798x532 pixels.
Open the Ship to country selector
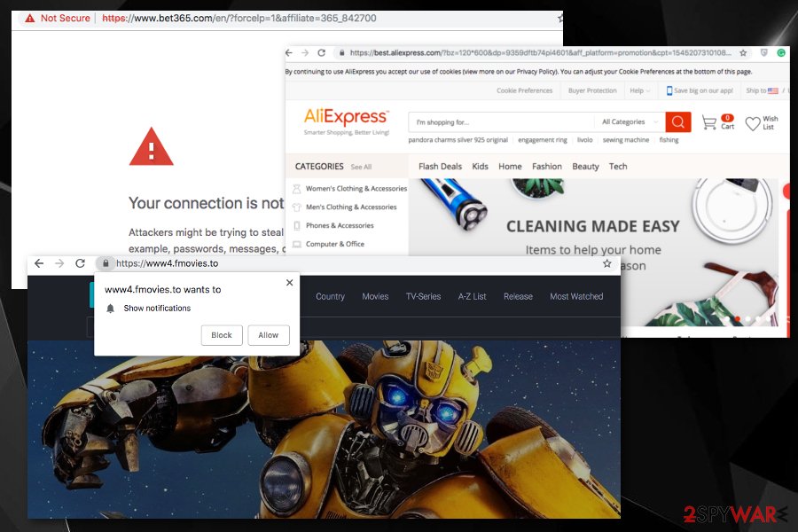tap(762, 90)
